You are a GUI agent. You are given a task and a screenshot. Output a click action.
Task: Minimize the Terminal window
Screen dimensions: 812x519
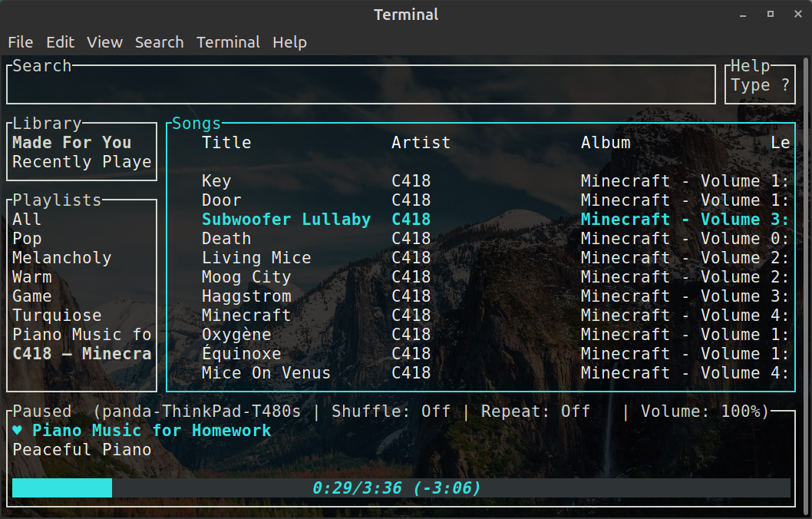click(743, 15)
